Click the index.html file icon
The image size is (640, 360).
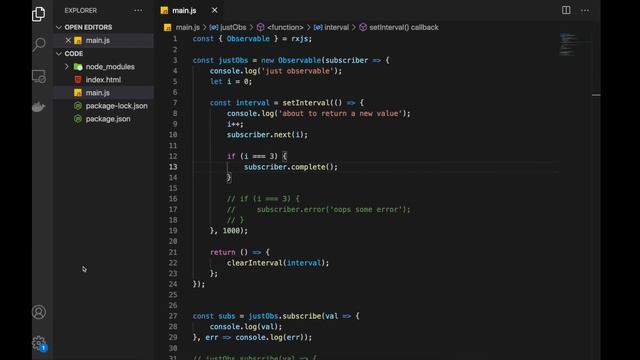click(x=78, y=80)
